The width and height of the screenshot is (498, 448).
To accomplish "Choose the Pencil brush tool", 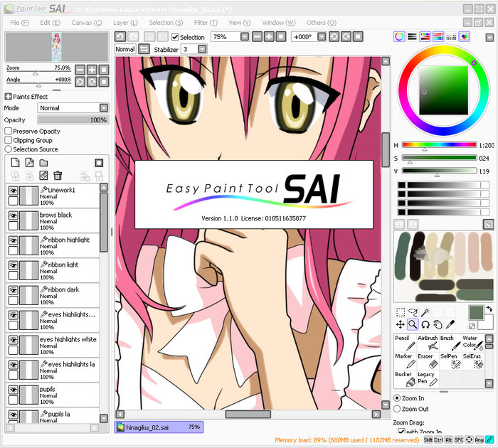I will [x=406, y=343].
